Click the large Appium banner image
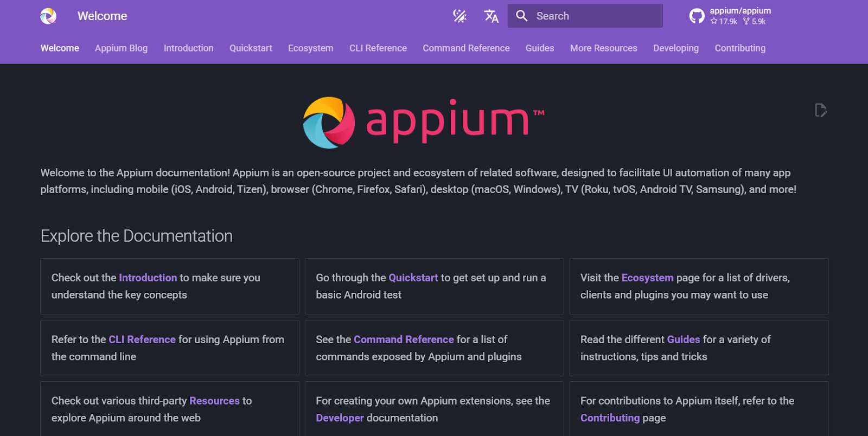868x436 pixels. 424,123
